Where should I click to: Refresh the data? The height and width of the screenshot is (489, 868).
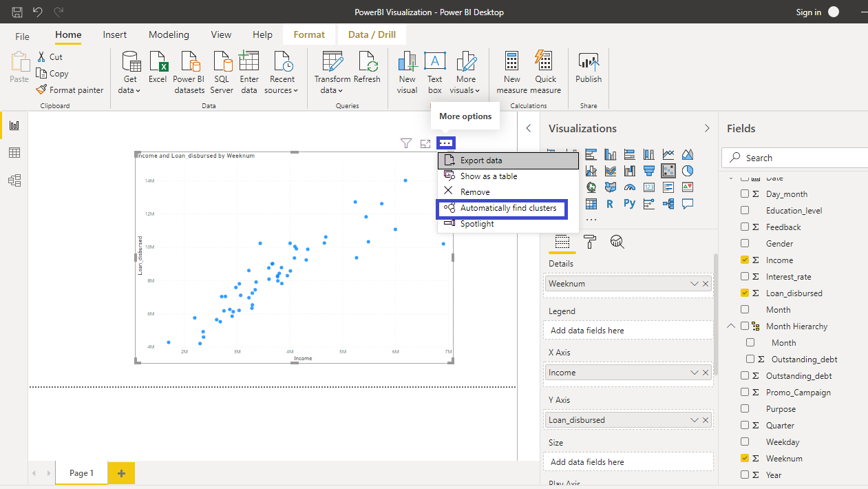coord(367,67)
